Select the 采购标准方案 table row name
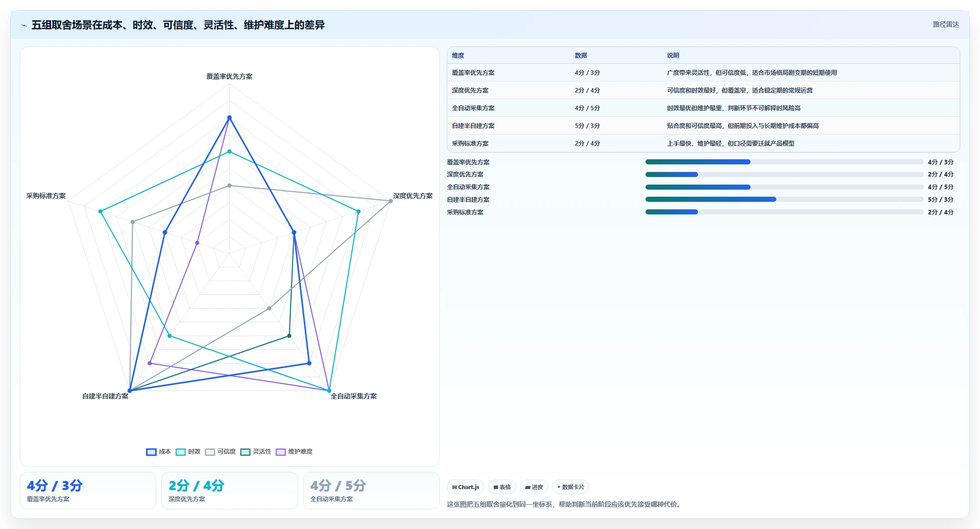Viewport: 980px width, 529px height. coord(470,144)
